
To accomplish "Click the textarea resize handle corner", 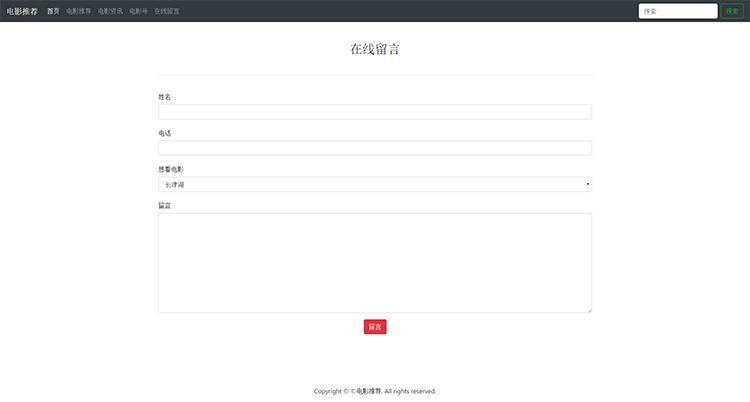I will click(589, 311).
